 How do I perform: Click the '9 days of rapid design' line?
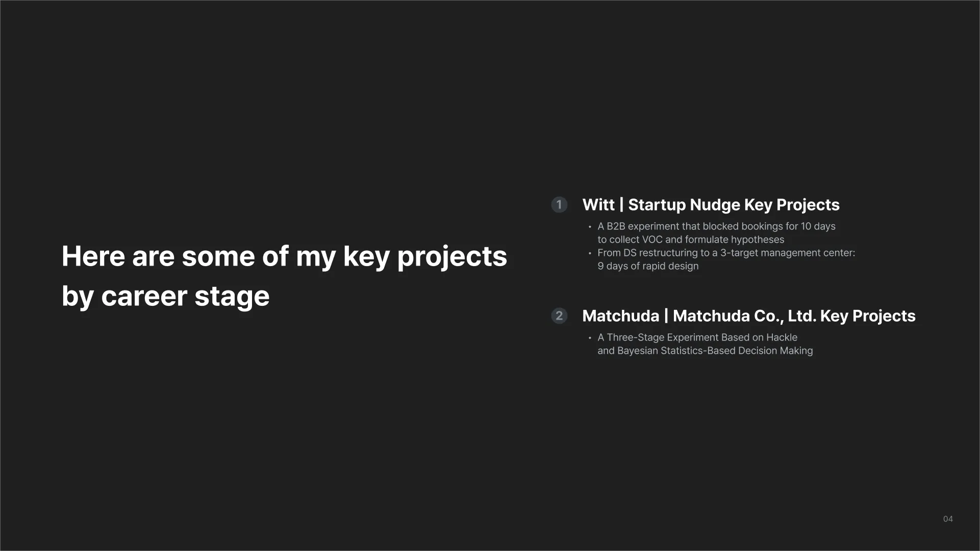[648, 266]
